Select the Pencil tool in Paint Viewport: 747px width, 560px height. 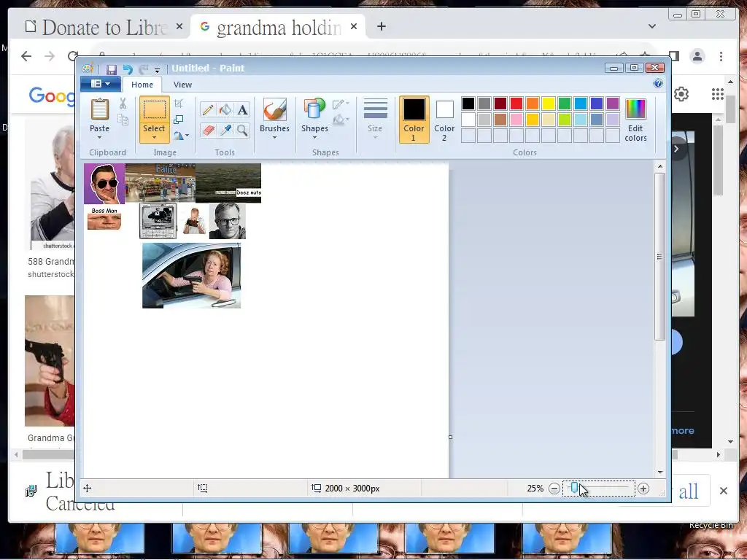(x=208, y=110)
